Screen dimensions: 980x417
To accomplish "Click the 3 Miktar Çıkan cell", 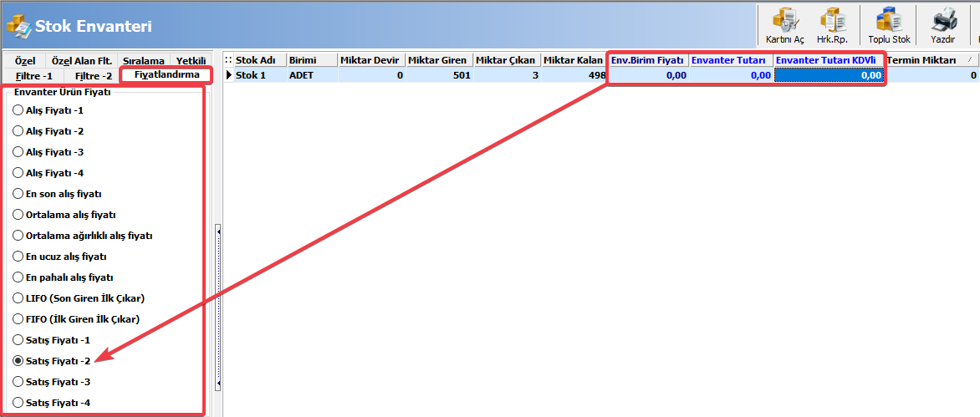I will [506, 75].
